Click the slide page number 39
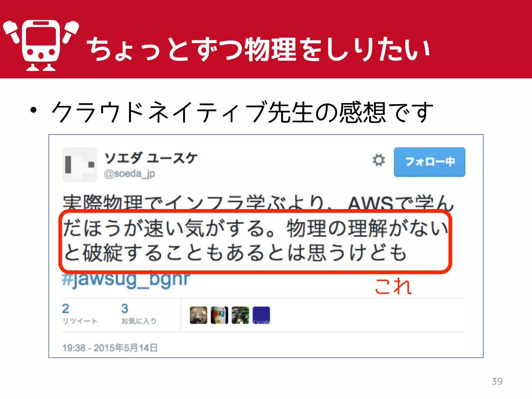Screen dimensions: 532x399 [497, 381]
